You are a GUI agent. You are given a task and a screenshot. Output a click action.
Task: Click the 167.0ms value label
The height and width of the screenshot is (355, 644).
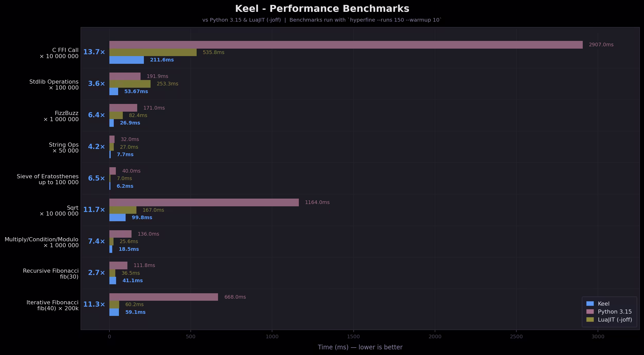(153, 210)
